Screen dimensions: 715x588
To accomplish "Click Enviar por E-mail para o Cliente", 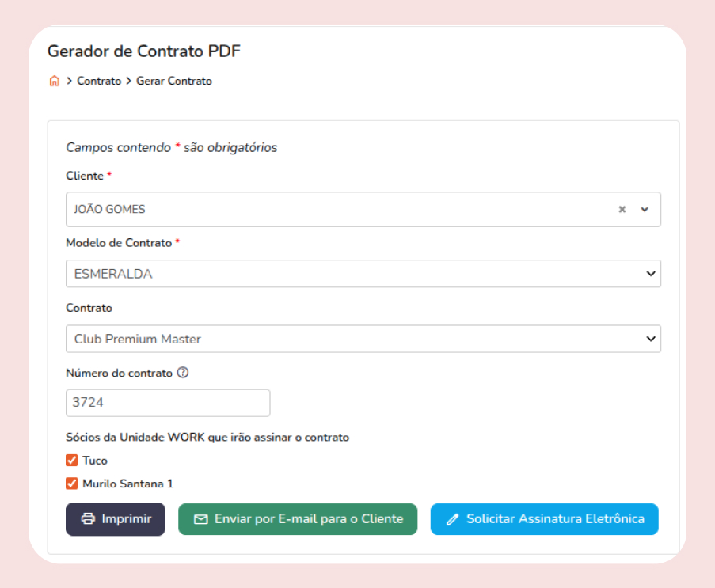I will (298, 519).
